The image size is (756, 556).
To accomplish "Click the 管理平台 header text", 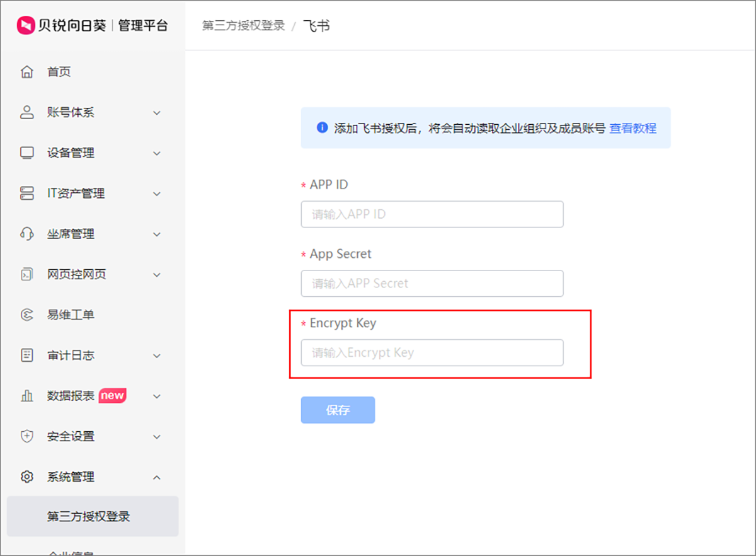I will coord(143,26).
